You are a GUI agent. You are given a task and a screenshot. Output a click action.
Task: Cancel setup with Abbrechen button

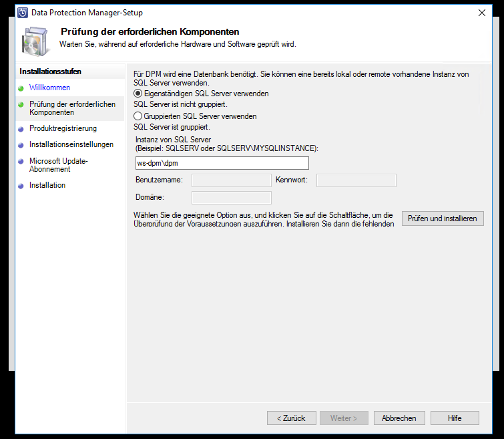(x=399, y=418)
